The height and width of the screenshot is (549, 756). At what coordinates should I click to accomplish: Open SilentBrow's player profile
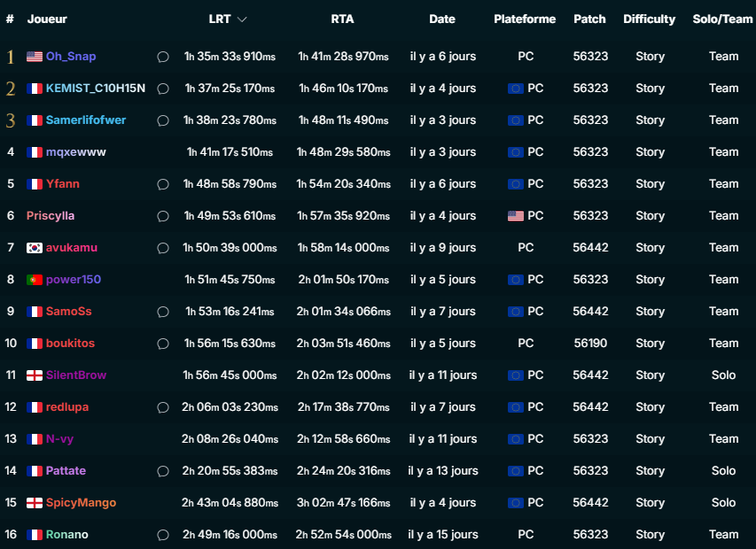pos(76,375)
